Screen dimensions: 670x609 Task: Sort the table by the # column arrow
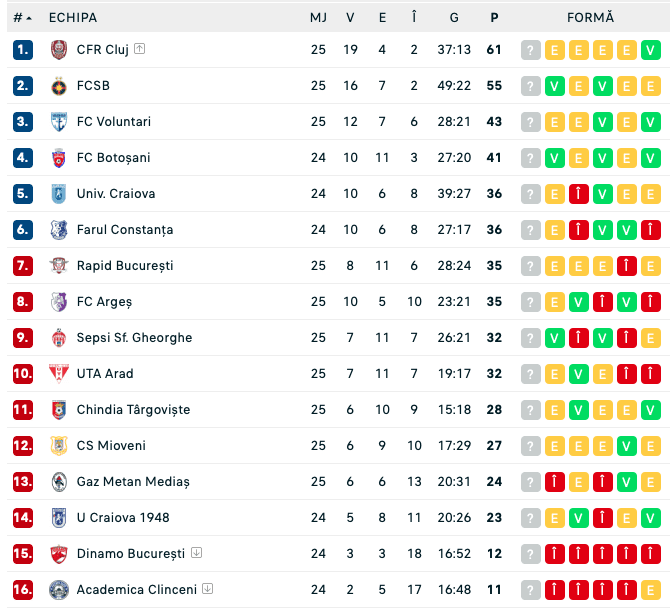29,18
